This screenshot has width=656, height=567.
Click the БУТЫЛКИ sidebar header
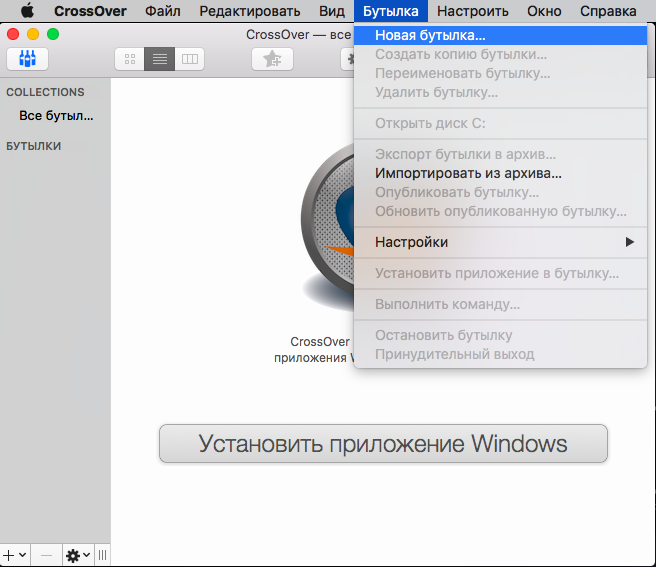pos(33,146)
